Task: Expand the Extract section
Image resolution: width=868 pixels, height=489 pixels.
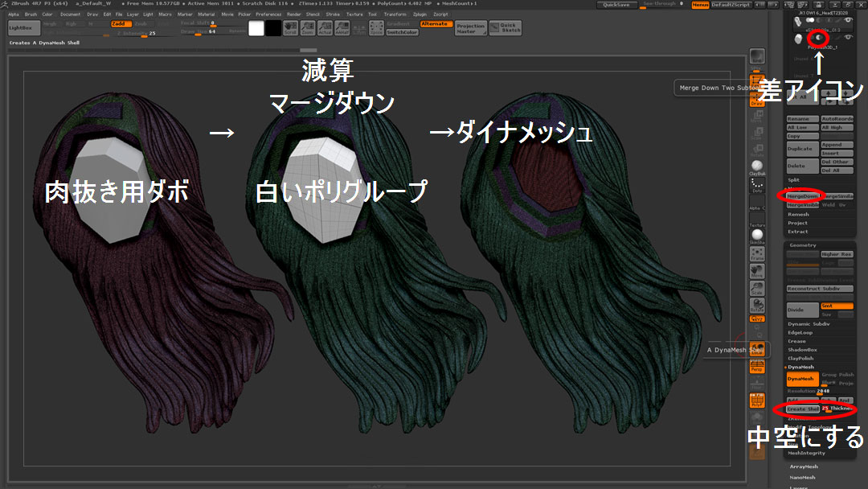Action: click(798, 232)
